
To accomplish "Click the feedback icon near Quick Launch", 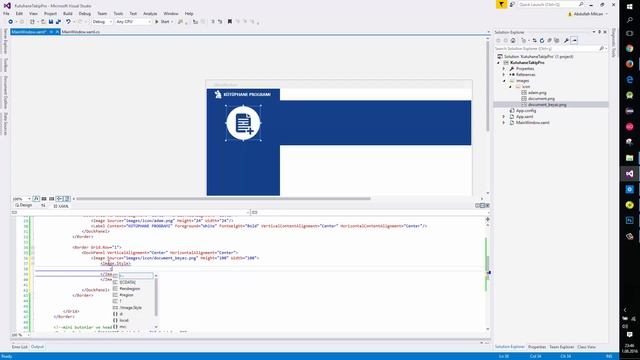I will [512, 4].
